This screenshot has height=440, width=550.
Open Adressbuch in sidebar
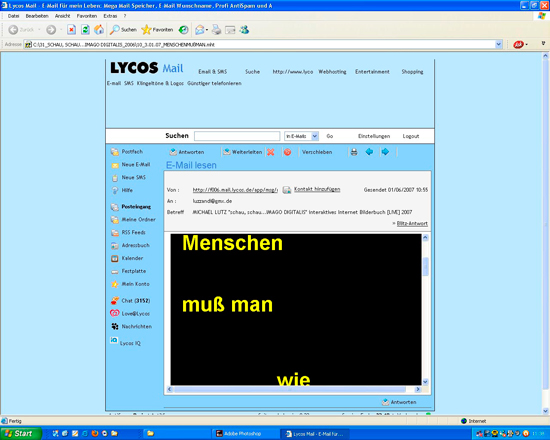130,245
